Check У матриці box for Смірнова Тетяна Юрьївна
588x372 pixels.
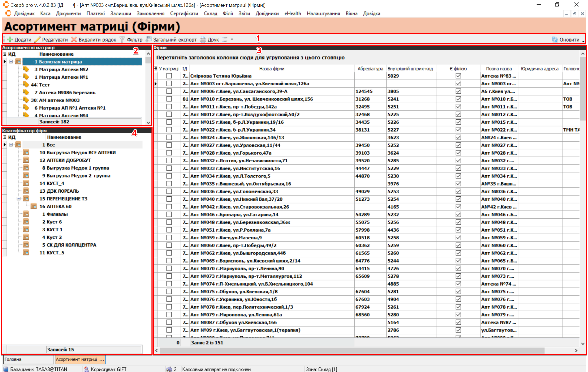click(x=169, y=76)
